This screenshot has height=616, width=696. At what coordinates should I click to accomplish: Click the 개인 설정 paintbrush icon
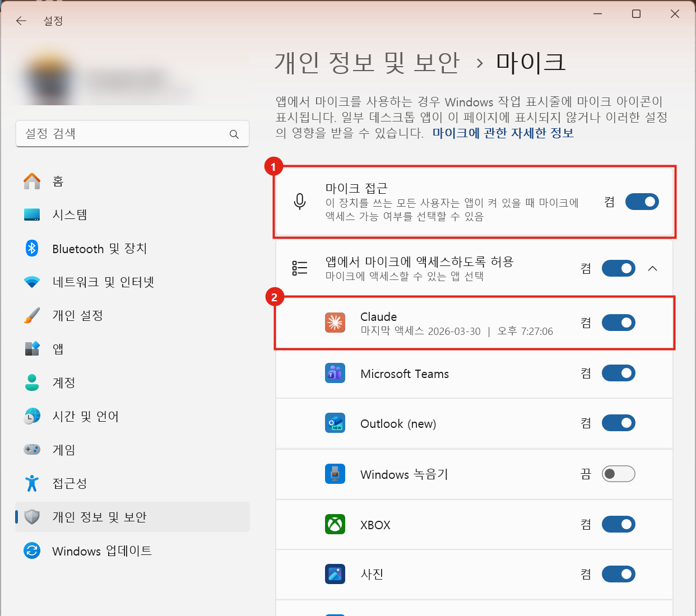(x=32, y=315)
